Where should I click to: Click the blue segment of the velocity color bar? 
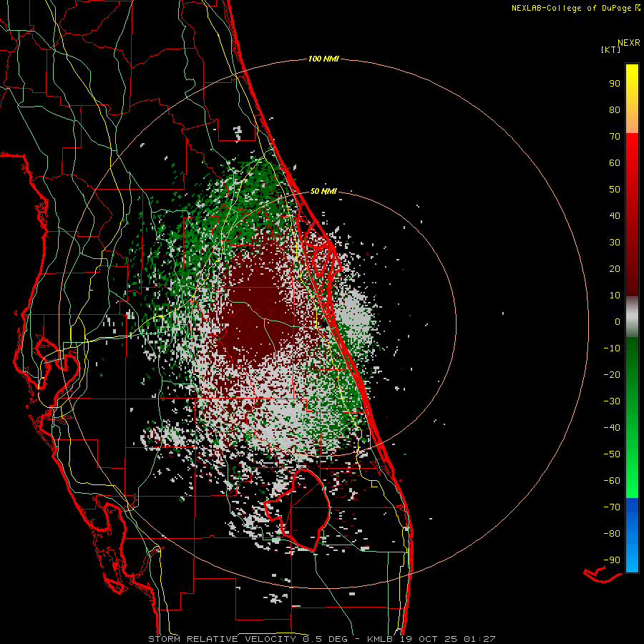632,535
